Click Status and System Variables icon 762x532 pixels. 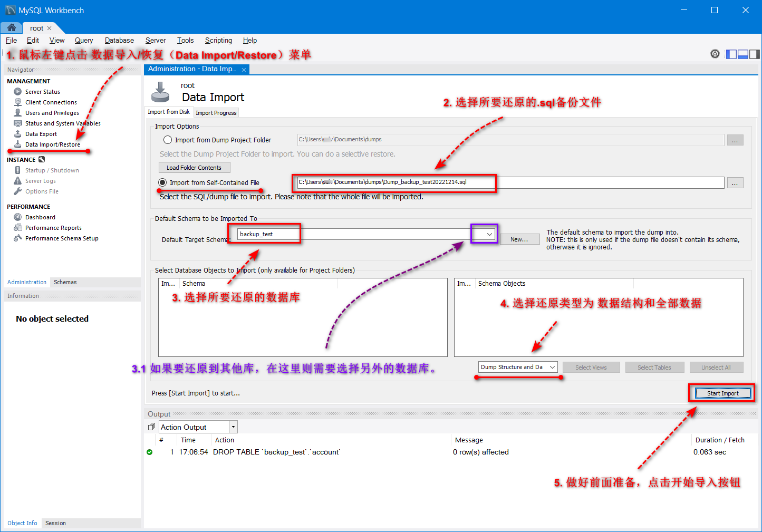tap(18, 123)
